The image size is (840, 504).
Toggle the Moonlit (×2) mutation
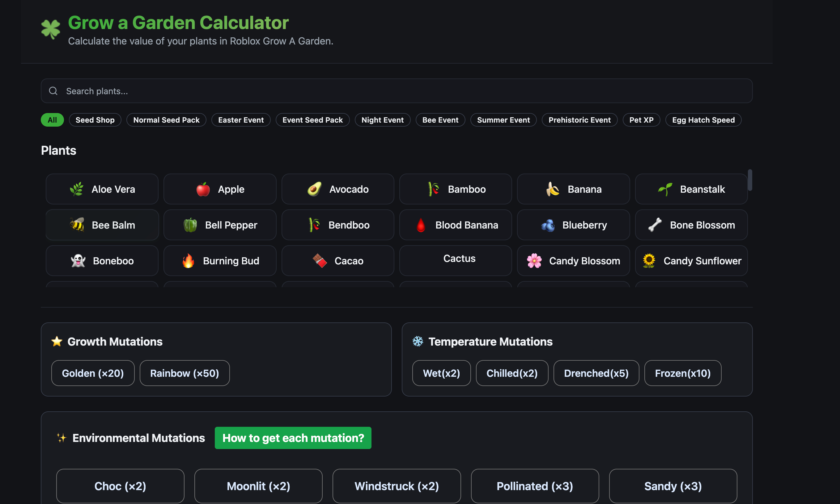click(258, 486)
